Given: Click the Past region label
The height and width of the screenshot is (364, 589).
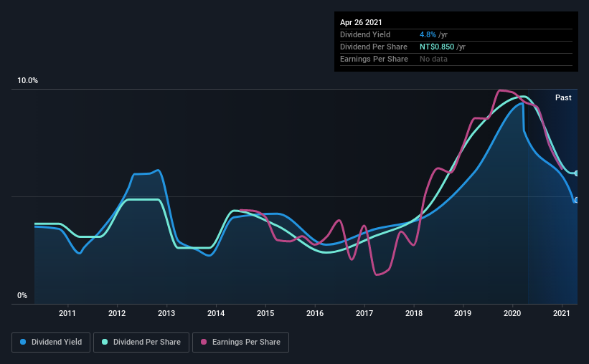Looking at the screenshot, I should coord(563,97).
